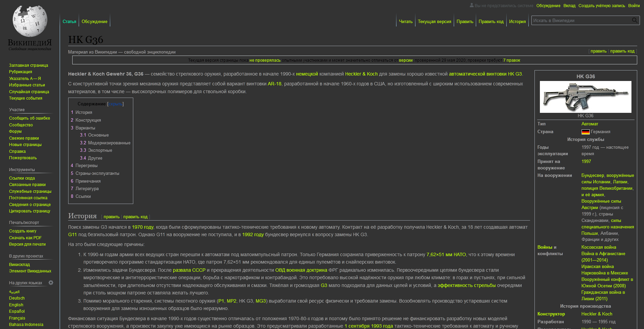Hide the table of contents via скрыть
The image size is (644, 329).
pos(115,104)
